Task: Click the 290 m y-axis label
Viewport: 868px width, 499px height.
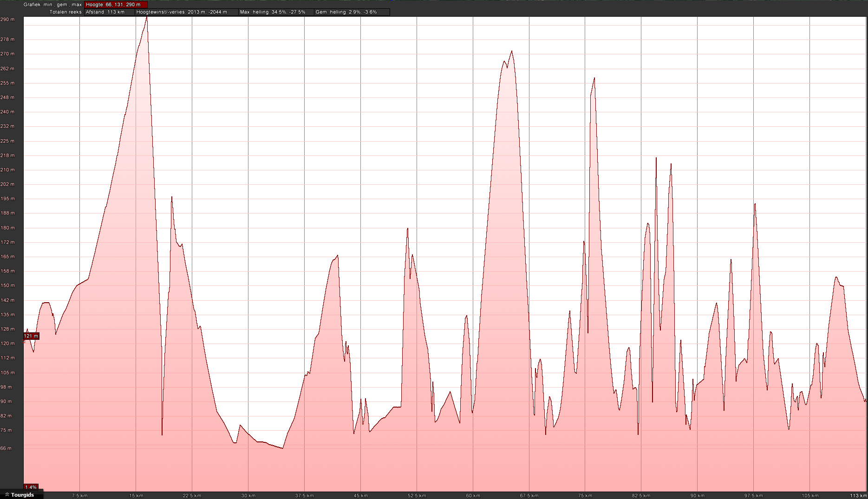Action: [x=7, y=19]
